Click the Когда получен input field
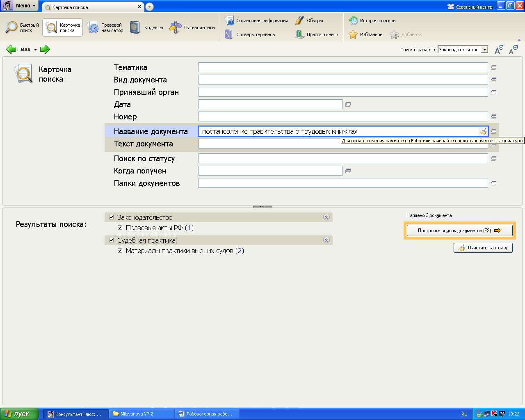 click(270, 171)
